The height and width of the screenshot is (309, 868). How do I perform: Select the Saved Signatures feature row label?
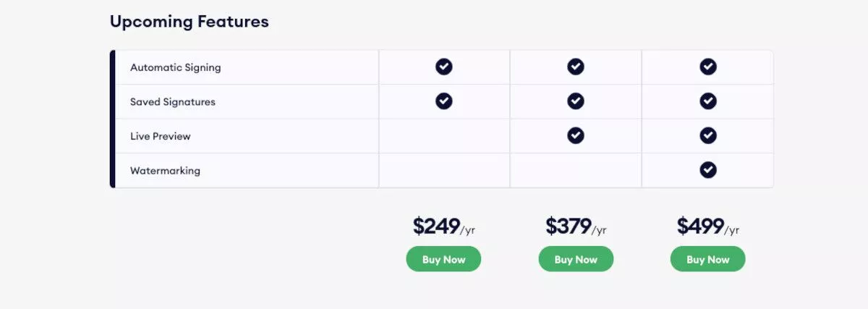click(x=173, y=102)
